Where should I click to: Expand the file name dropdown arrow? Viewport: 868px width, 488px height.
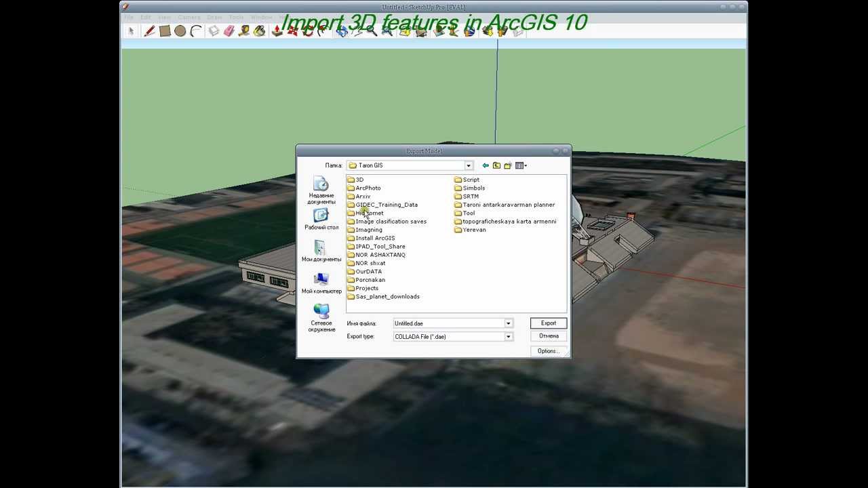(x=508, y=323)
